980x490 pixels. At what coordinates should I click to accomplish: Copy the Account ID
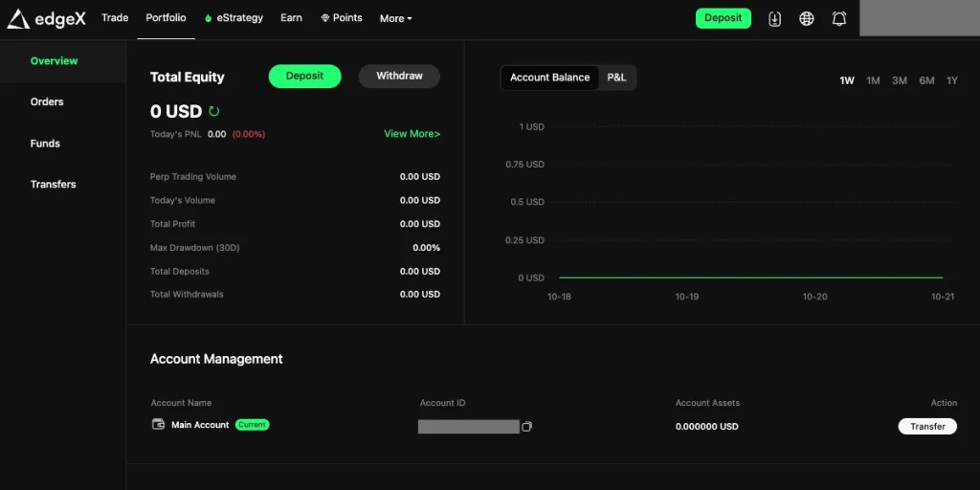pyautogui.click(x=527, y=427)
